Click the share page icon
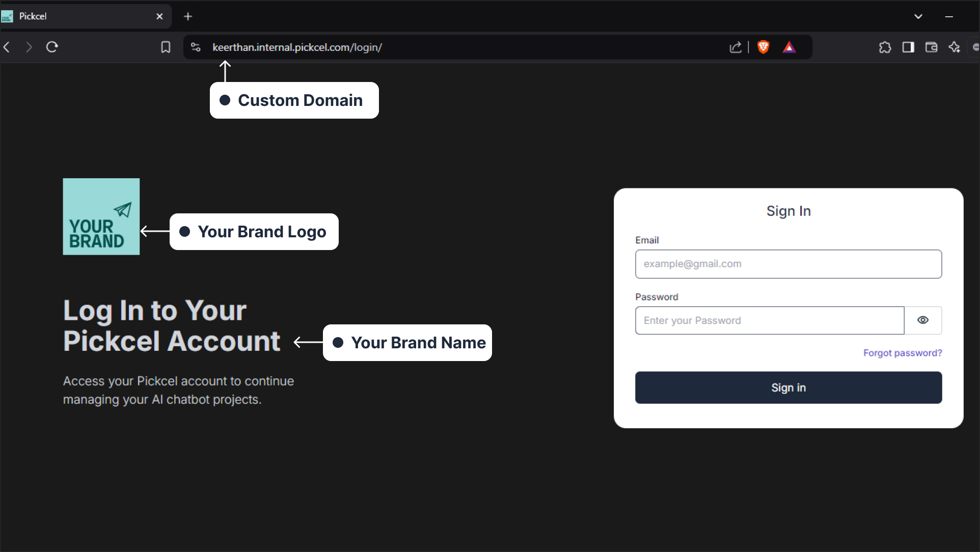 click(x=735, y=47)
